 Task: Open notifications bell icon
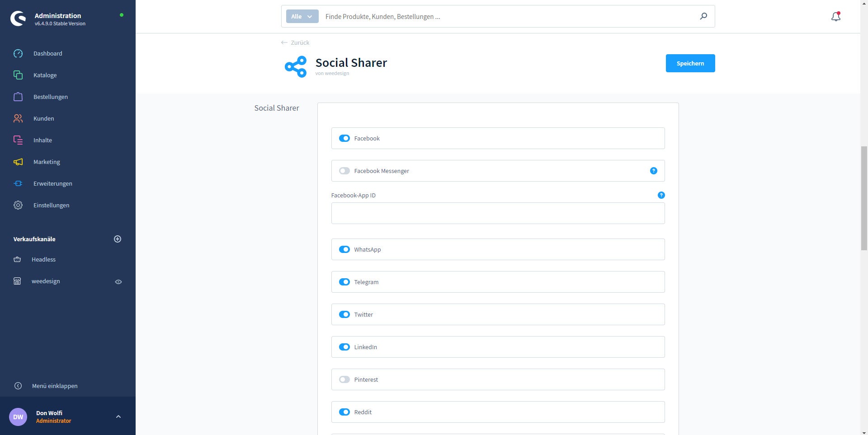click(x=836, y=17)
